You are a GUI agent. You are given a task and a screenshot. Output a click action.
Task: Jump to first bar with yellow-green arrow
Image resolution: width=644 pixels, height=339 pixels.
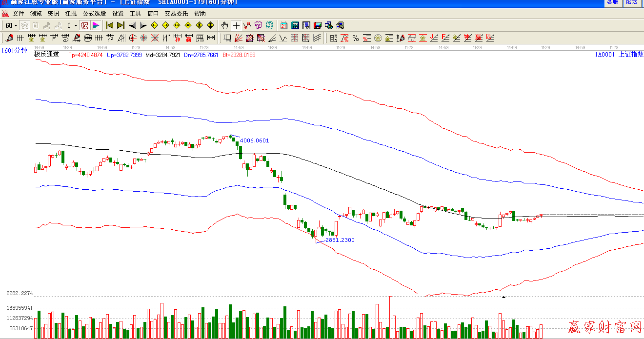coord(109,25)
